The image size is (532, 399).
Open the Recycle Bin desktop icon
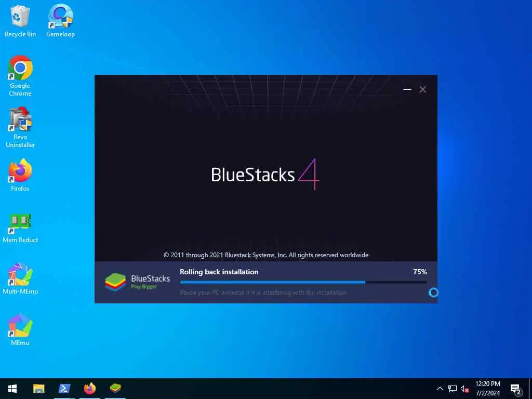tap(20, 21)
